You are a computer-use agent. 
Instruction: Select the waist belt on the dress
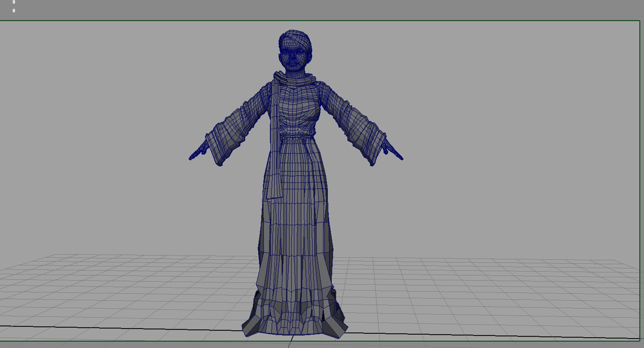tap(297, 136)
